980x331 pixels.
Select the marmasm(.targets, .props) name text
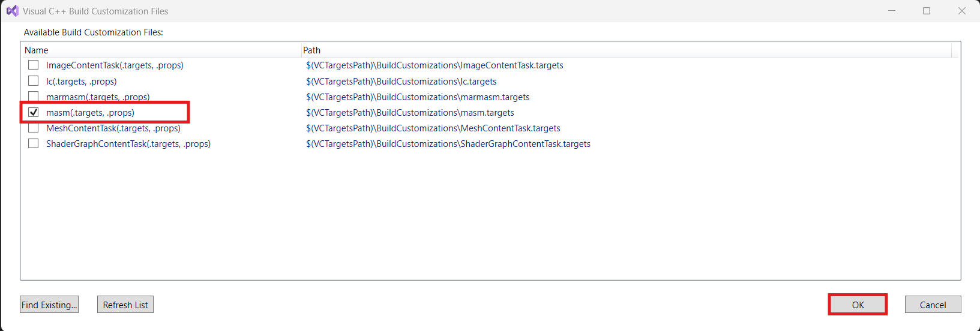(98, 97)
